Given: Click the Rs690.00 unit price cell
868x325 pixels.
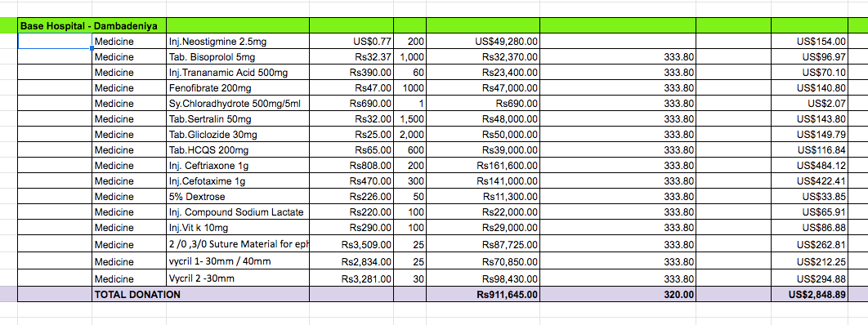Looking at the screenshot, I should [x=351, y=103].
